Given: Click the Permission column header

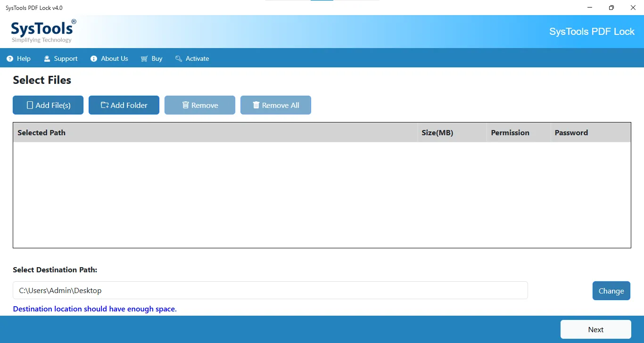Looking at the screenshot, I should pyautogui.click(x=519, y=132).
